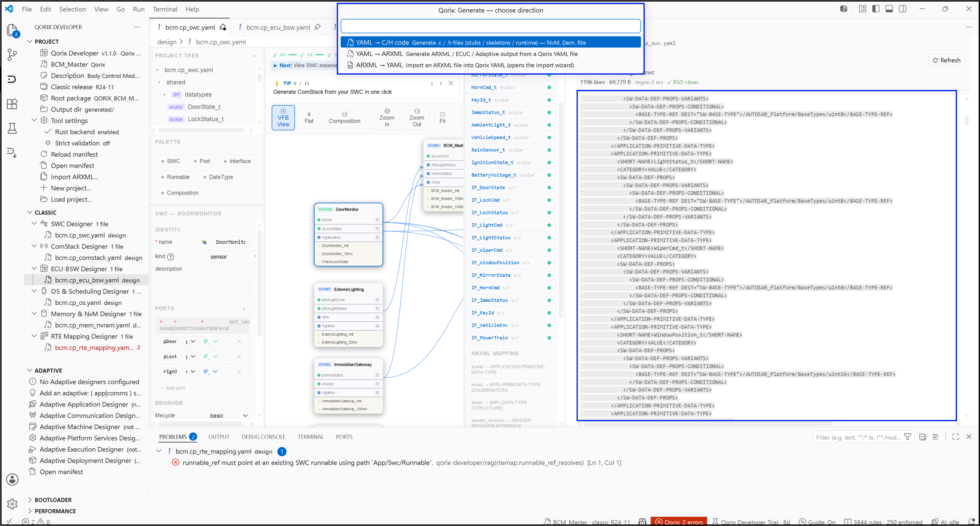Toggle Strict validation off setting
Viewport: 980px width, 526px height.
tap(87, 143)
